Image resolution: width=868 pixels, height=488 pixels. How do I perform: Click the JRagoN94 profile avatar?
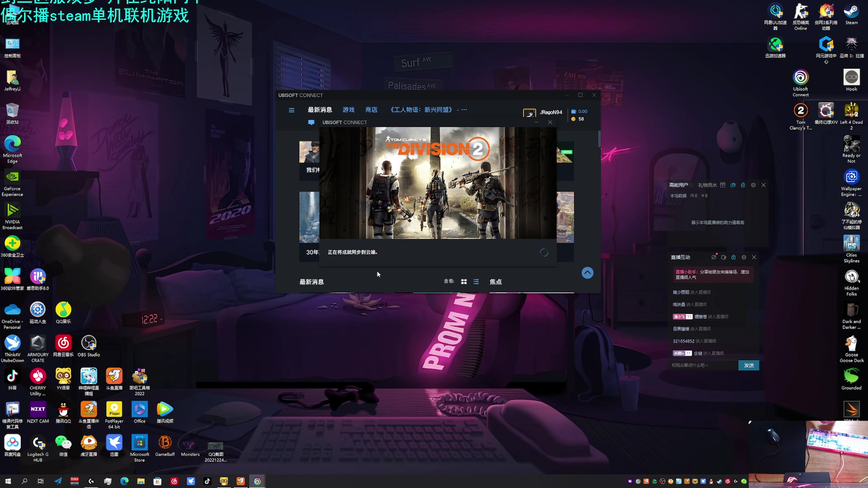[x=529, y=113]
